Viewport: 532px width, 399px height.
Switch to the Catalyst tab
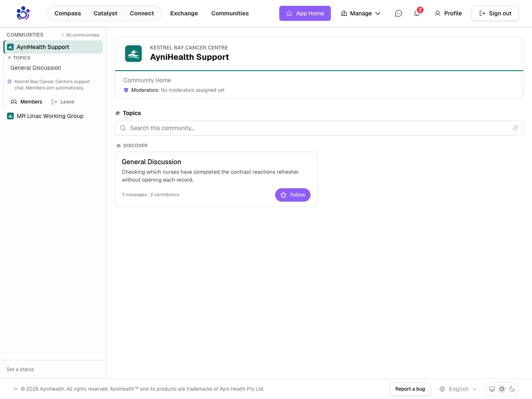(x=106, y=13)
